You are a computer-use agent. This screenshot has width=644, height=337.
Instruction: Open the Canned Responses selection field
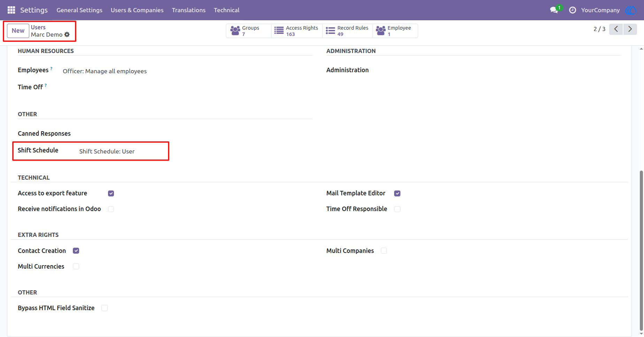196,134
